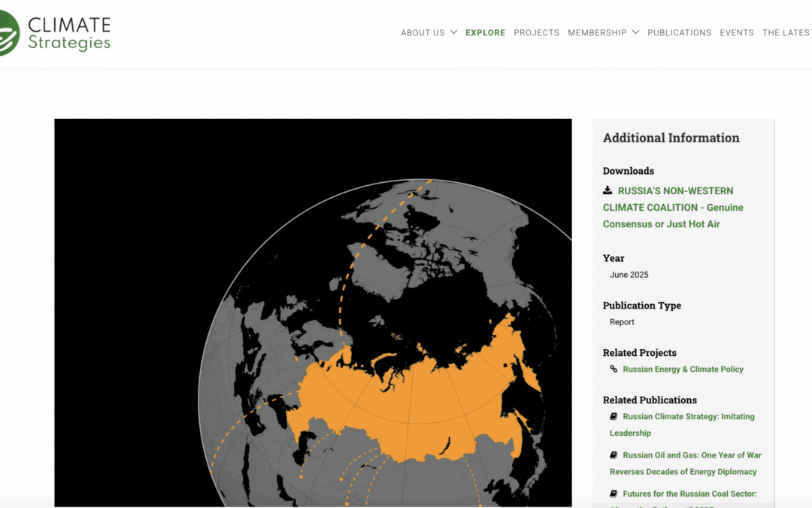This screenshot has height=508, width=812.
Task: Go to the Explore navigation item
Action: pos(485,32)
